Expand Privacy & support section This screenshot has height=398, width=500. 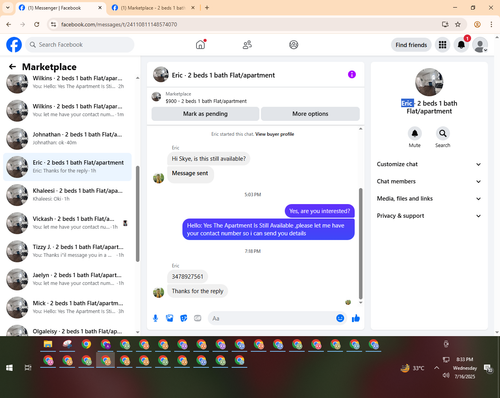coord(429,216)
